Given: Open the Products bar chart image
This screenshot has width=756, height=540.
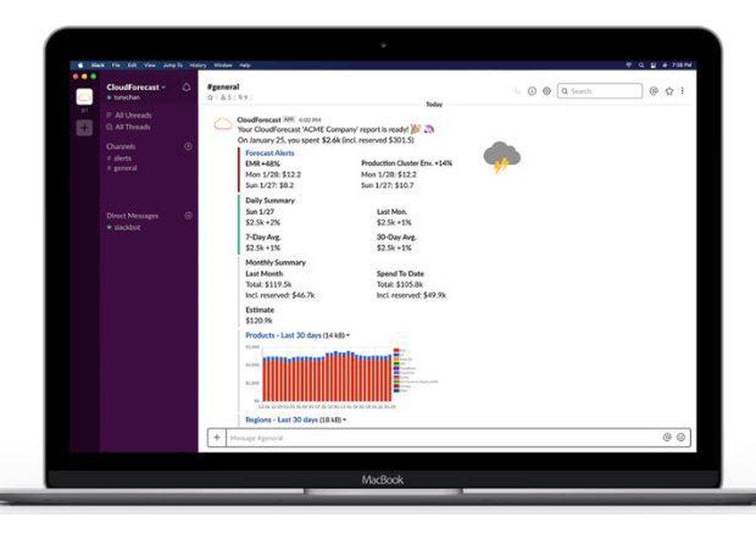Looking at the screenshot, I should coord(342,377).
